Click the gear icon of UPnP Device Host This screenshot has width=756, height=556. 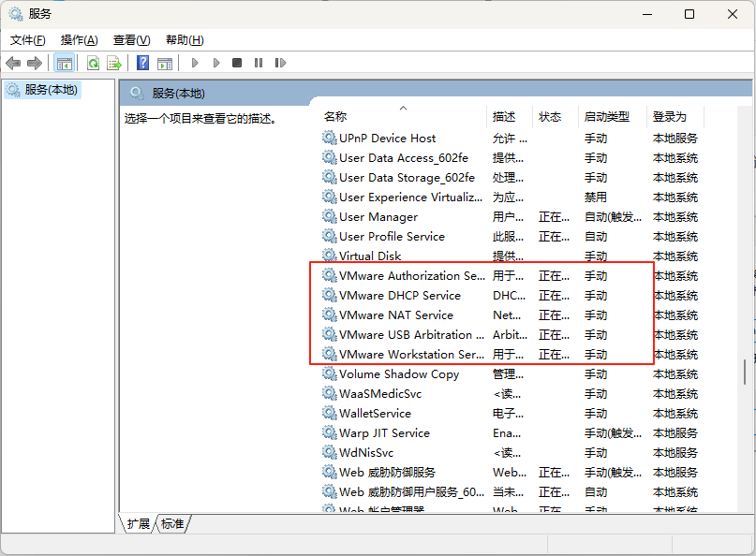tap(330, 138)
